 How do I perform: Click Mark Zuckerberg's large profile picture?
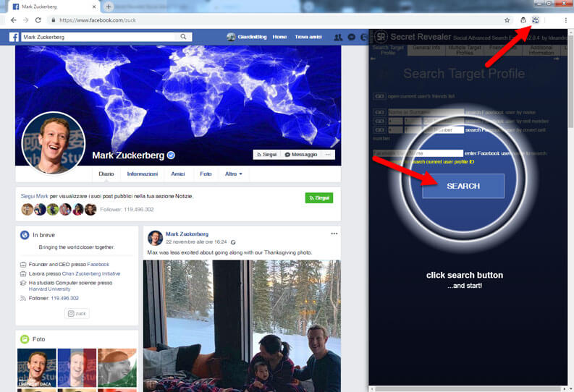pos(54,143)
